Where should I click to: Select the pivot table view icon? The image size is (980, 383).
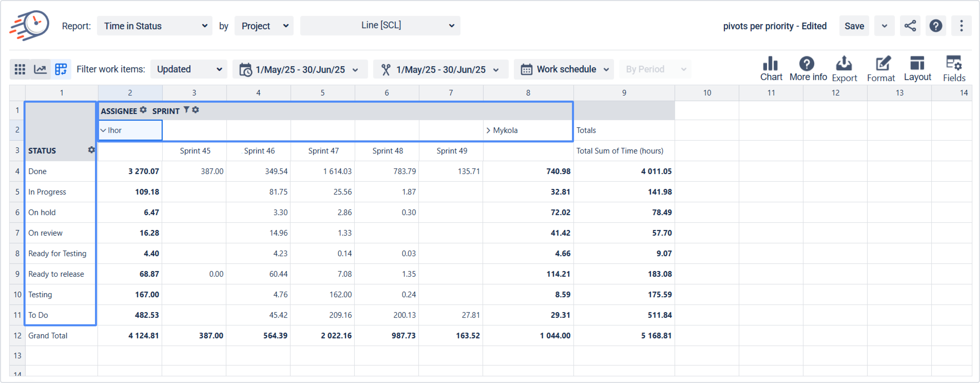61,69
